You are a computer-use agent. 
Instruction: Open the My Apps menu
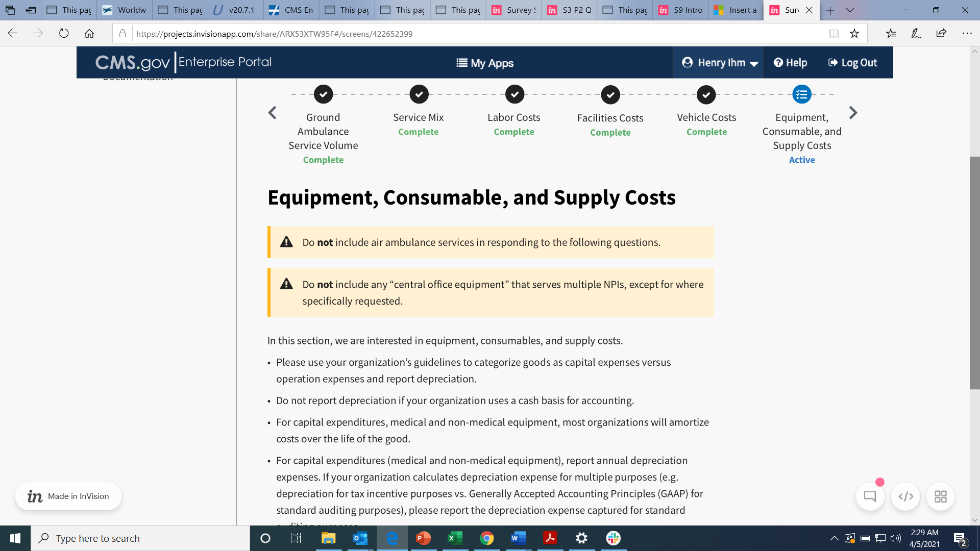[485, 63]
